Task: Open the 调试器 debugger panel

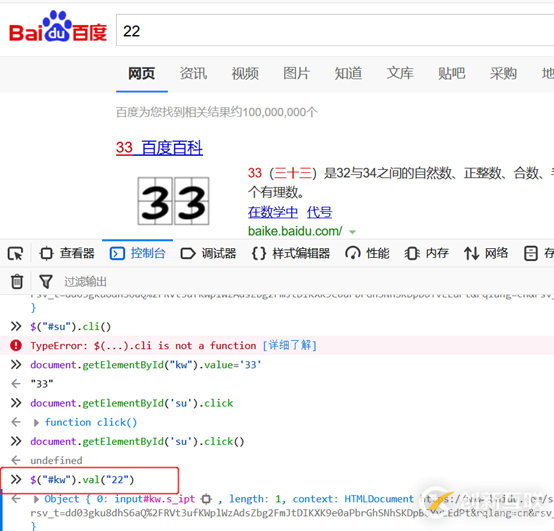Action: (208, 253)
